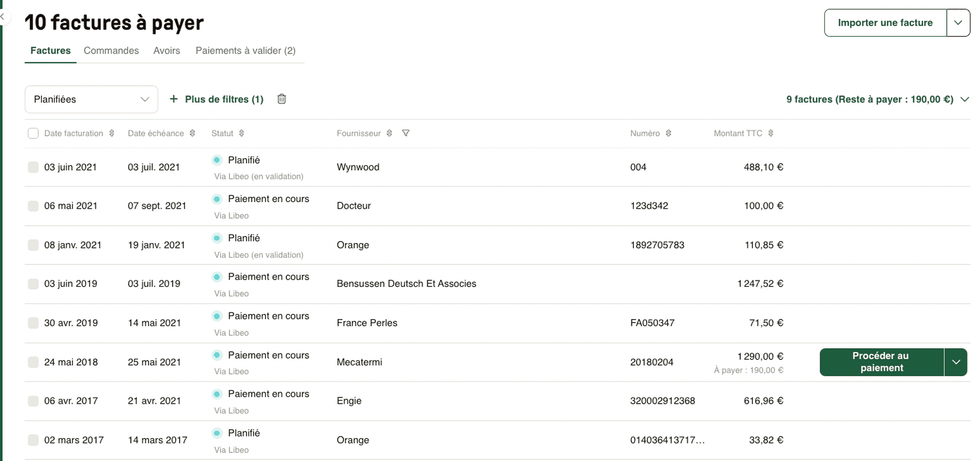Open the Fournisseur column filter funnel
This screenshot has height=461, width=980.
[x=406, y=133]
